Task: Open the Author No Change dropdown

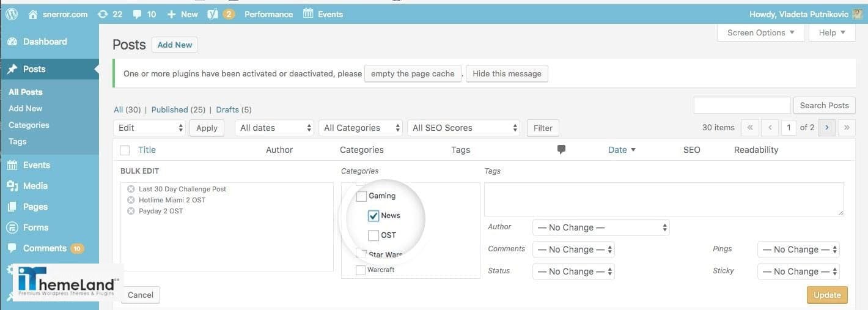Action: [601, 227]
